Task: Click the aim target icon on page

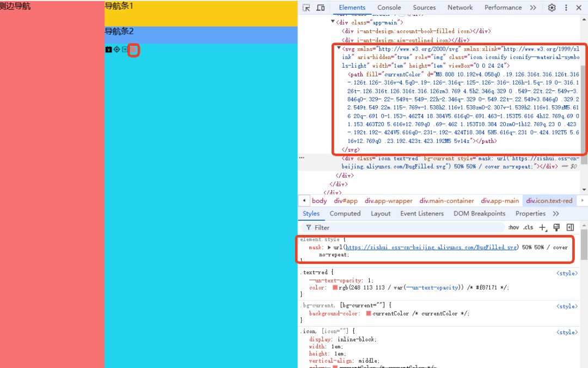Action: [117, 50]
